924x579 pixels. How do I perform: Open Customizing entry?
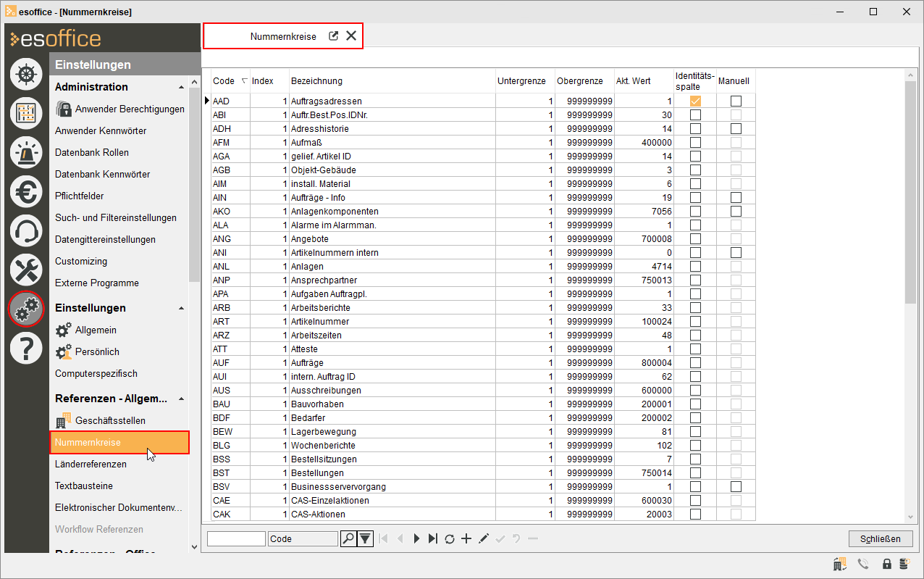pos(81,262)
